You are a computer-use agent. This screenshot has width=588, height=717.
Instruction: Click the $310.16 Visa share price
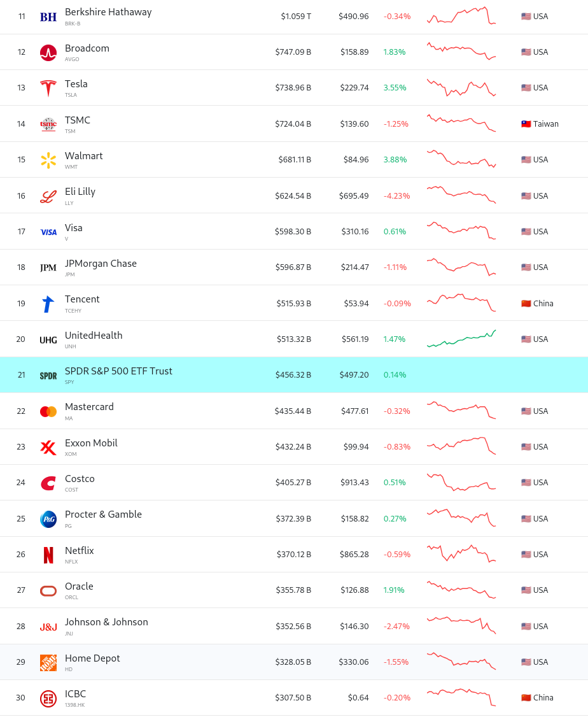click(355, 232)
